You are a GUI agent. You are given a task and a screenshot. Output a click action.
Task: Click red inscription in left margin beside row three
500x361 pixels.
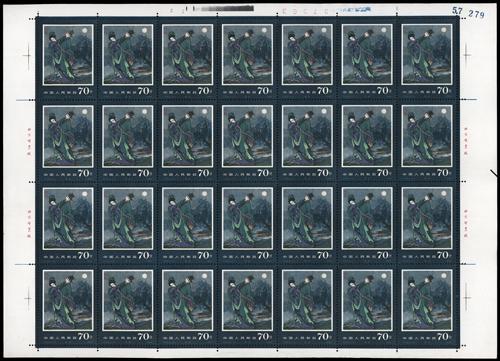tap(29, 224)
